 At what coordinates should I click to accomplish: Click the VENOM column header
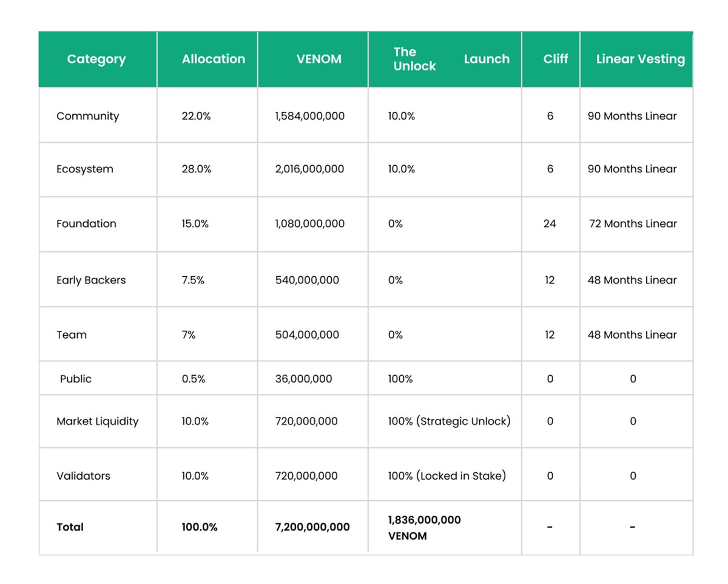(x=319, y=59)
